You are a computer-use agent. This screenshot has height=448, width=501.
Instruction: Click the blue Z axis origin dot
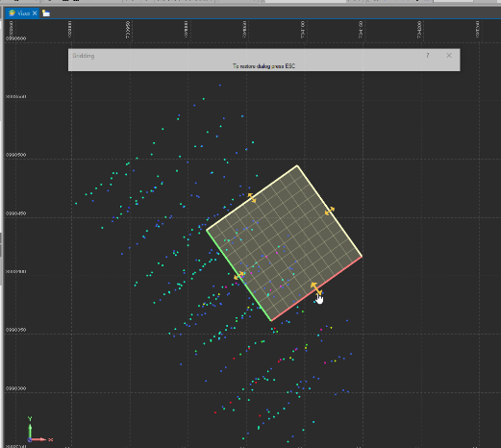30,439
